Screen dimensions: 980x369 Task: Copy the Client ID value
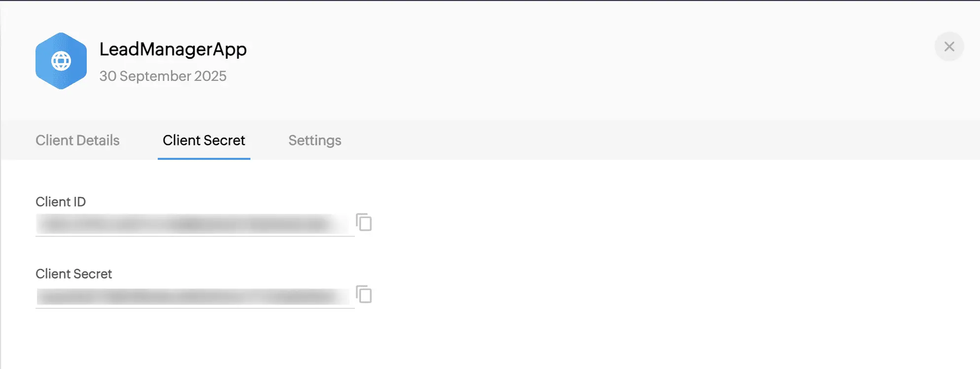(x=364, y=222)
